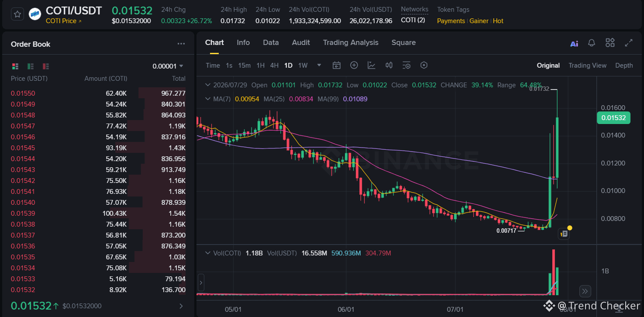Show asks-only order book view
Viewport: 644px width, 317px height.
tap(46, 66)
